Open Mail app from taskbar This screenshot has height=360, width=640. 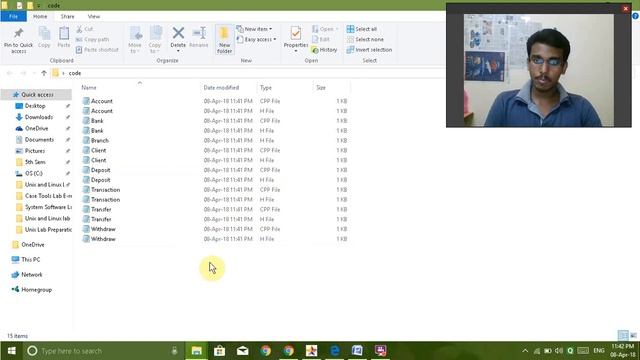click(243, 351)
